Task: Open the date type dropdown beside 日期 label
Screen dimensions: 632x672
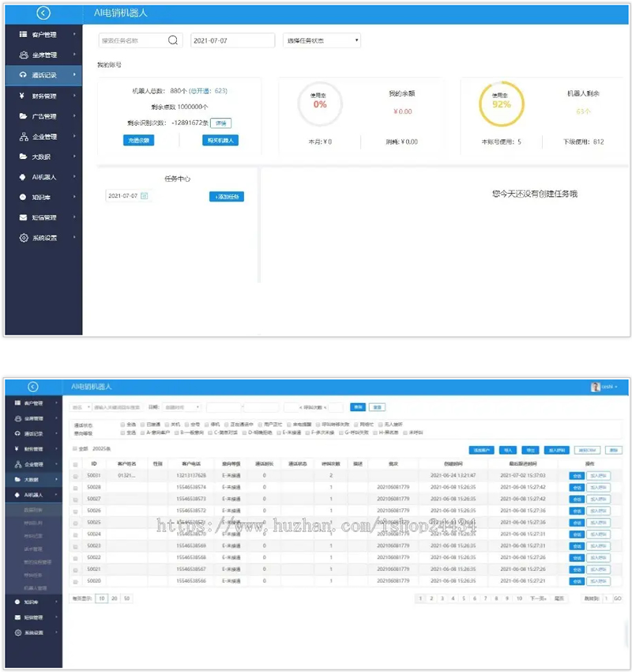Action: 182,407
